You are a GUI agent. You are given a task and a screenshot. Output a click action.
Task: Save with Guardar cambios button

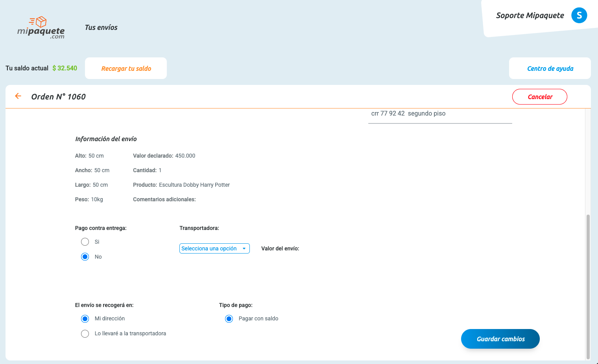500,339
